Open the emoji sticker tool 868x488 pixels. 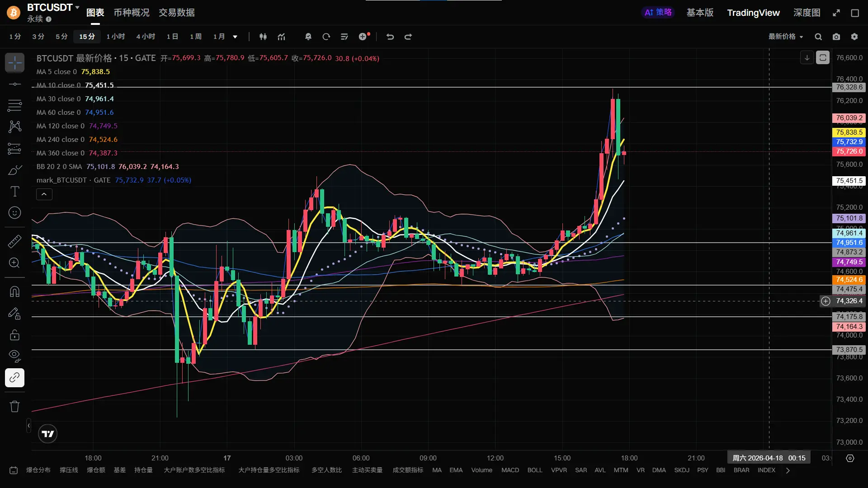14,213
